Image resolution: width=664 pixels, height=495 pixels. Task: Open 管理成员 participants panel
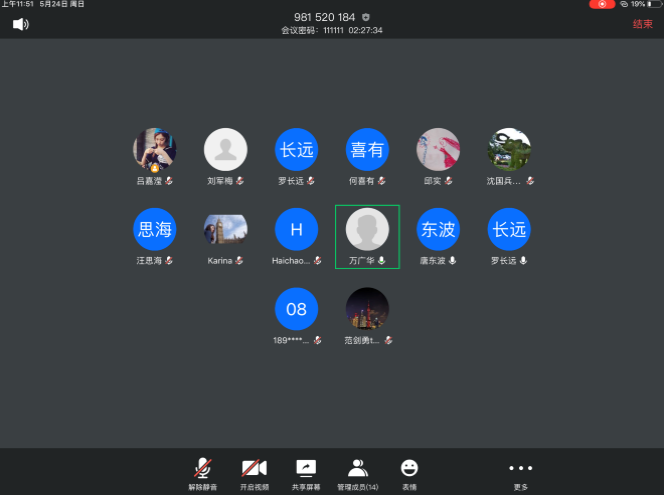pyautogui.click(x=357, y=470)
